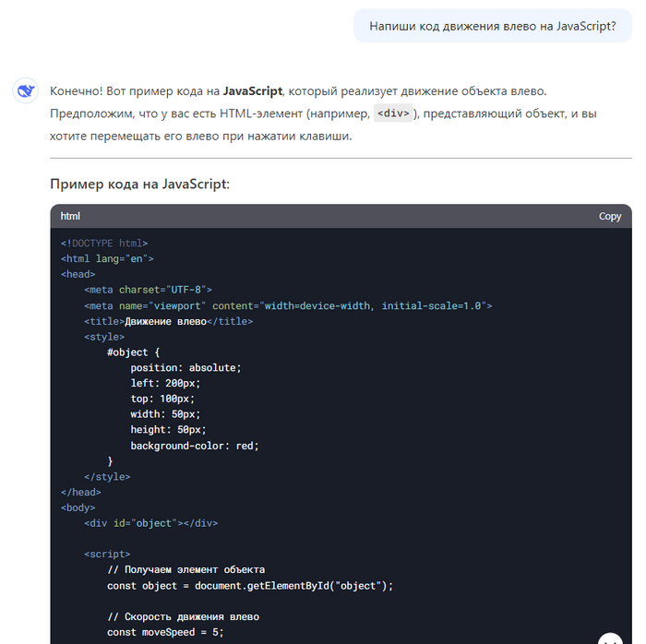
Task: Click the opening '<script>' tag line
Action: (107, 555)
